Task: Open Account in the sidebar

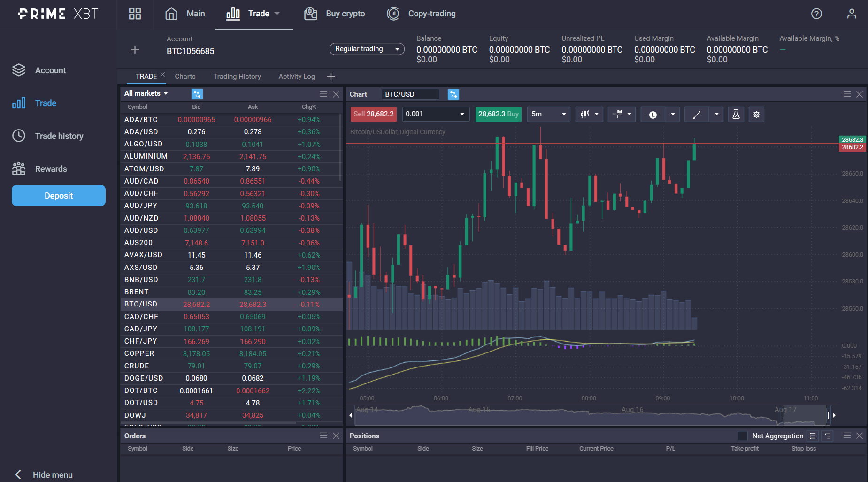Action: [x=39, y=70]
